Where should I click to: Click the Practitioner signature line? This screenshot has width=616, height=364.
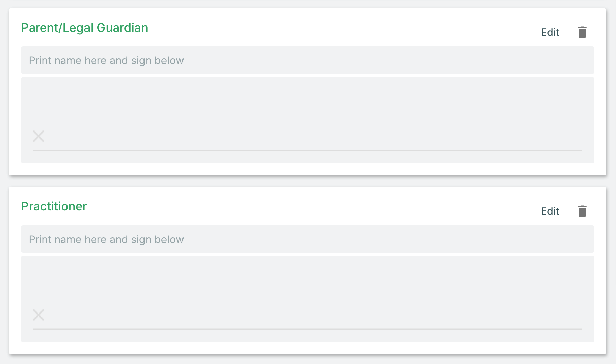307,329
